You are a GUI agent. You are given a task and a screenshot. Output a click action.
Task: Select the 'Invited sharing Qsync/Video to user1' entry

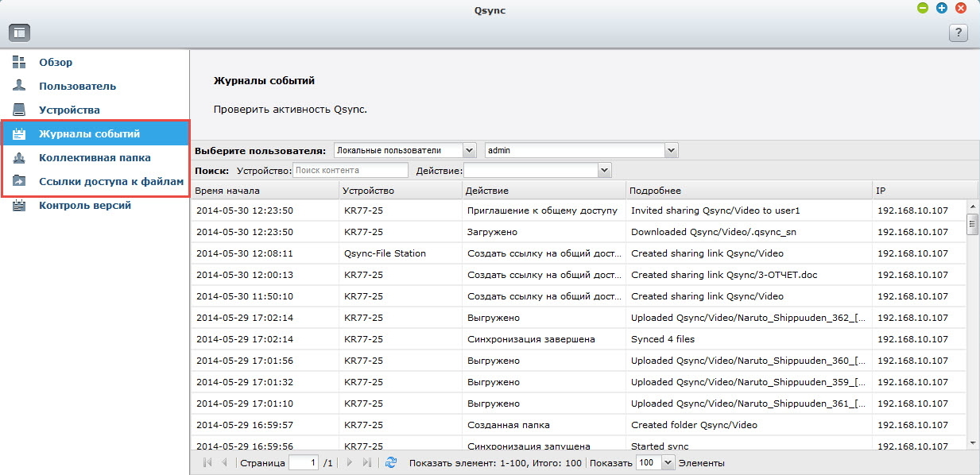click(x=715, y=210)
